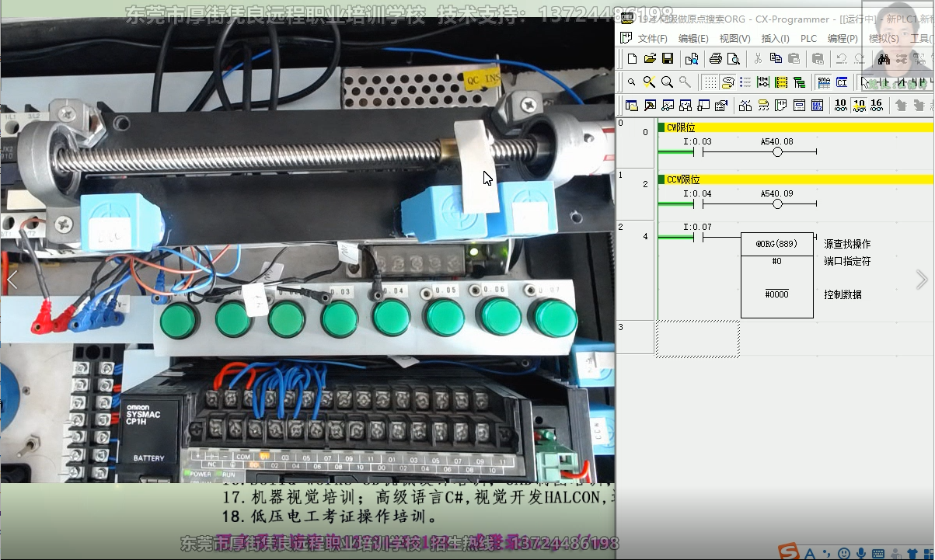This screenshot has height=560, width=935.
Task: Click the #0 port specifier operand
Action: 777,261
